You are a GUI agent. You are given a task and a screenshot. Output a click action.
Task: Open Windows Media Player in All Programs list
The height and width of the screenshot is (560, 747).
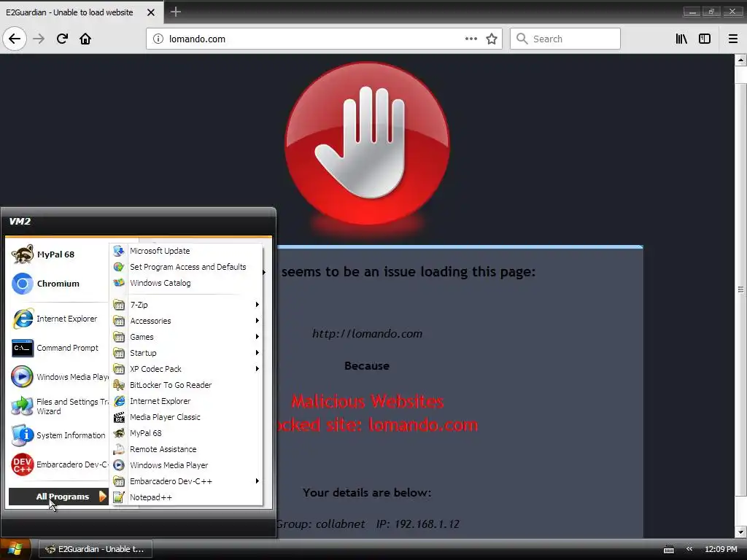[187, 465]
